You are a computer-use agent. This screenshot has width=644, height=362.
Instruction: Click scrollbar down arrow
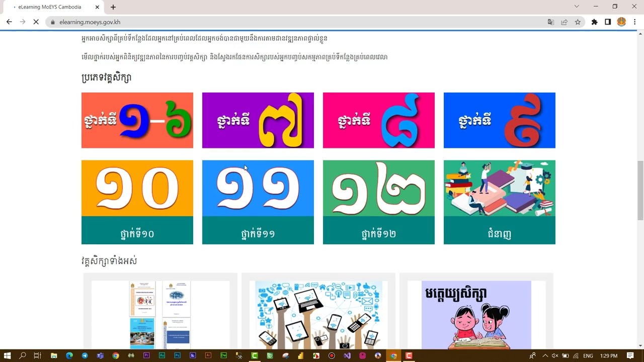[x=640, y=345]
